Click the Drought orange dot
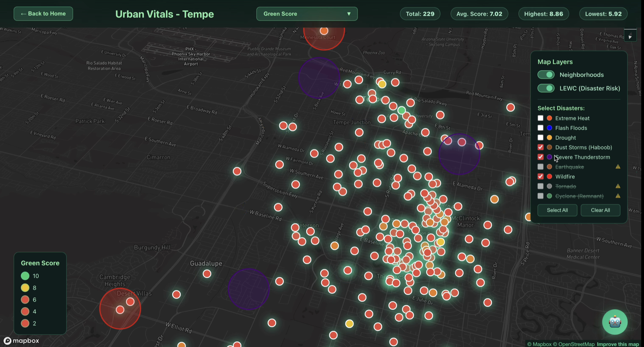The width and height of the screenshot is (644, 347). click(549, 138)
